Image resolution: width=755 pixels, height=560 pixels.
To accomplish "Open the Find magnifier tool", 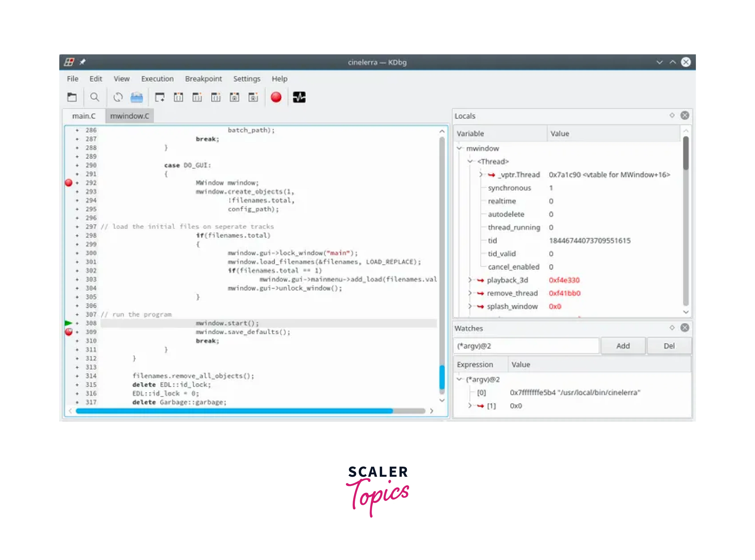I will pos(95,97).
